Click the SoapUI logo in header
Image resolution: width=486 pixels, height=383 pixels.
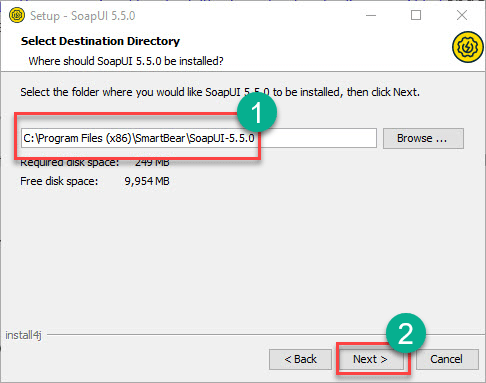tap(467, 47)
